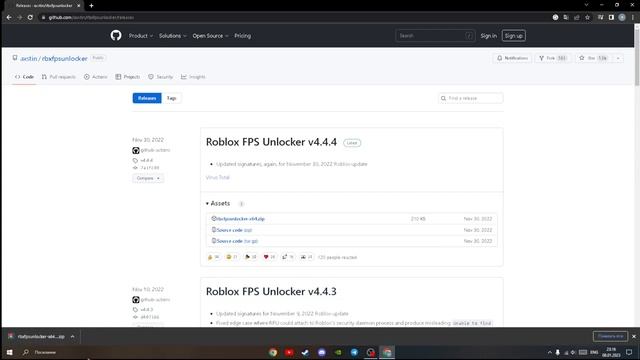Switch to the Projects tab

coord(128,77)
